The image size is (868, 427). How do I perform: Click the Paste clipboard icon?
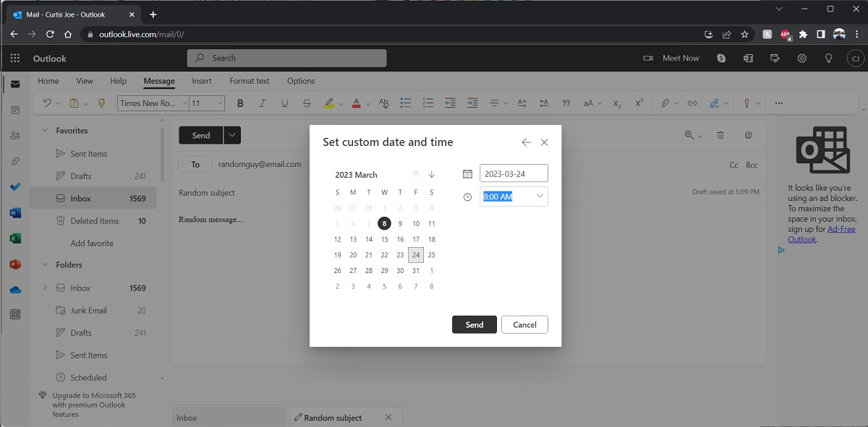click(74, 103)
